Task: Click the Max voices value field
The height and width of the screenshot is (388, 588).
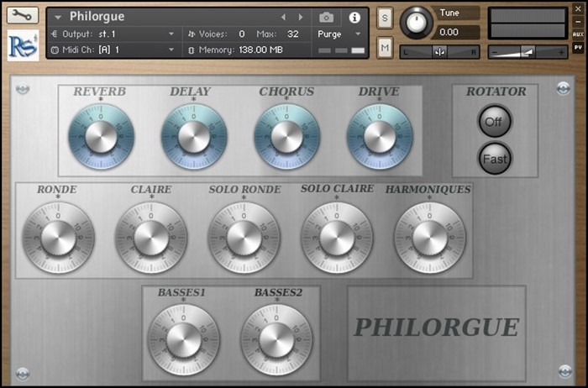Action: point(292,34)
